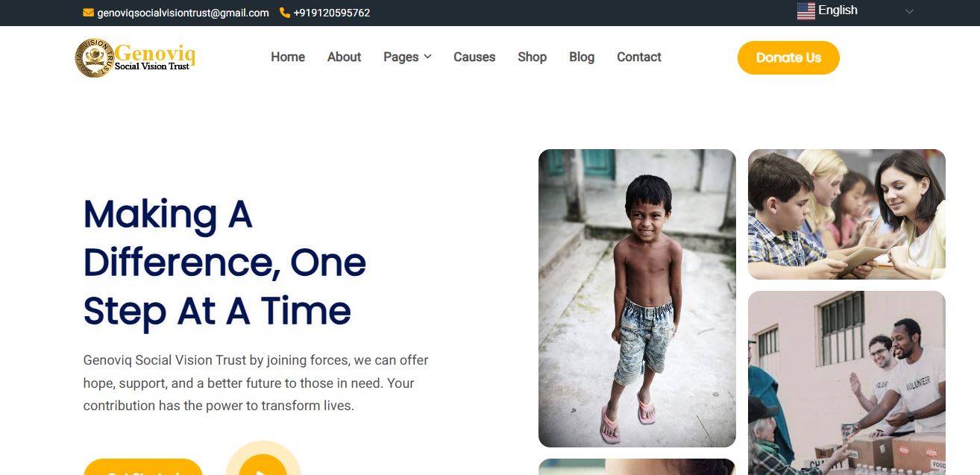Screen dimensions: 980x475
Task: Click the volunteers food donation photo
Action: pyautogui.click(x=846, y=383)
